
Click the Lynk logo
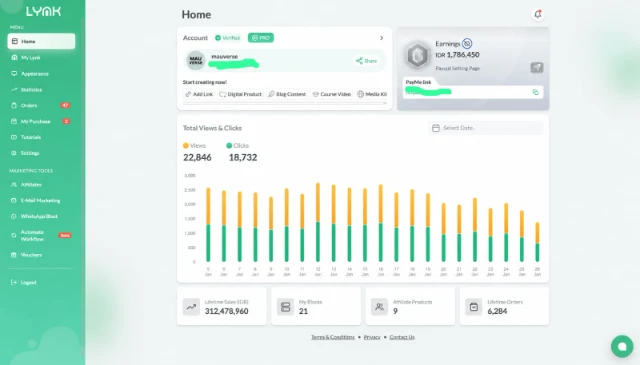pyautogui.click(x=44, y=11)
